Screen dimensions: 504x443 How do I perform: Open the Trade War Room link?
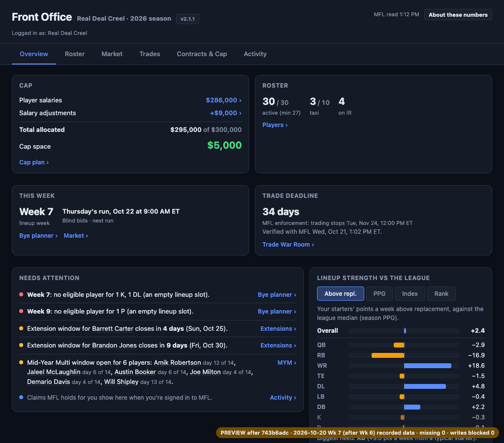288,245
